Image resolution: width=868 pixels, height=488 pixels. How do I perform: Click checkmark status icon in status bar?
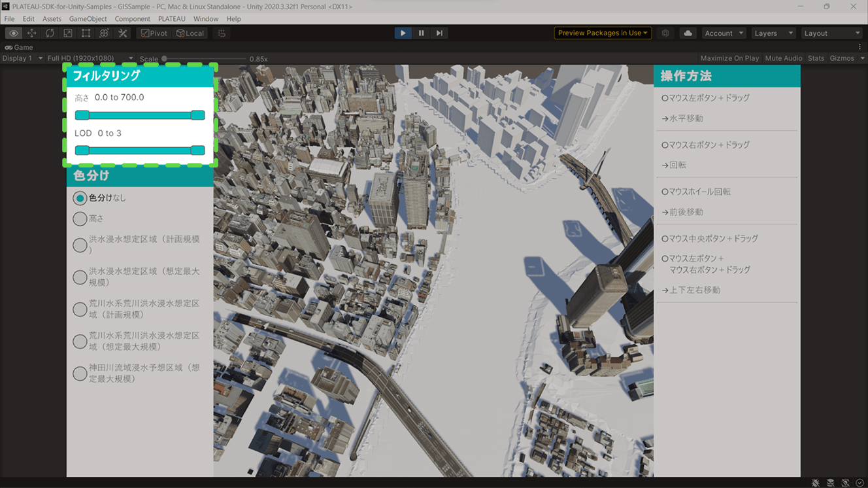[860, 483]
